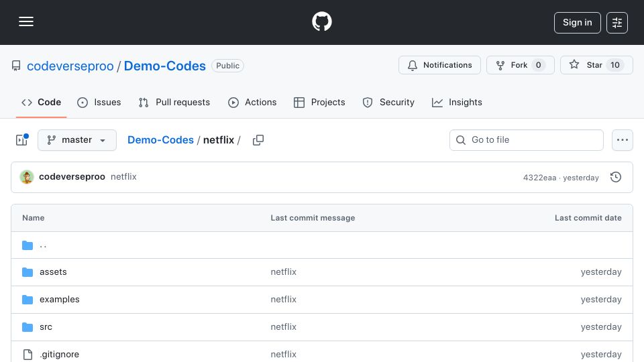Open the .gitignore file
The height and width of the screenshot is (362, 644).
click(x=60, y=354)
